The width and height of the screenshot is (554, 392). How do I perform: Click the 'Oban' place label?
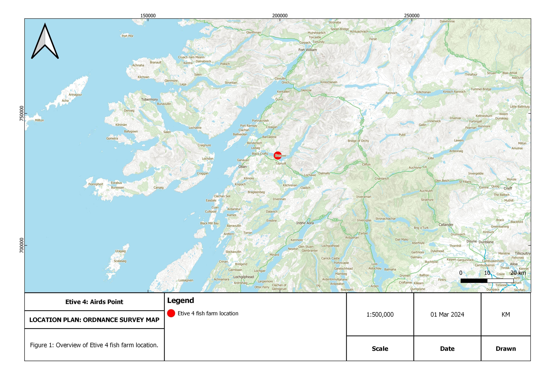tap(243, 167)
